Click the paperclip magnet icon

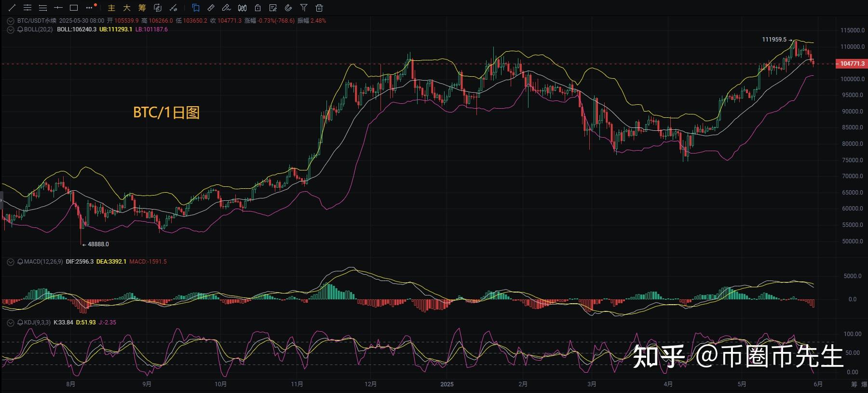click(x=288, y=8)
